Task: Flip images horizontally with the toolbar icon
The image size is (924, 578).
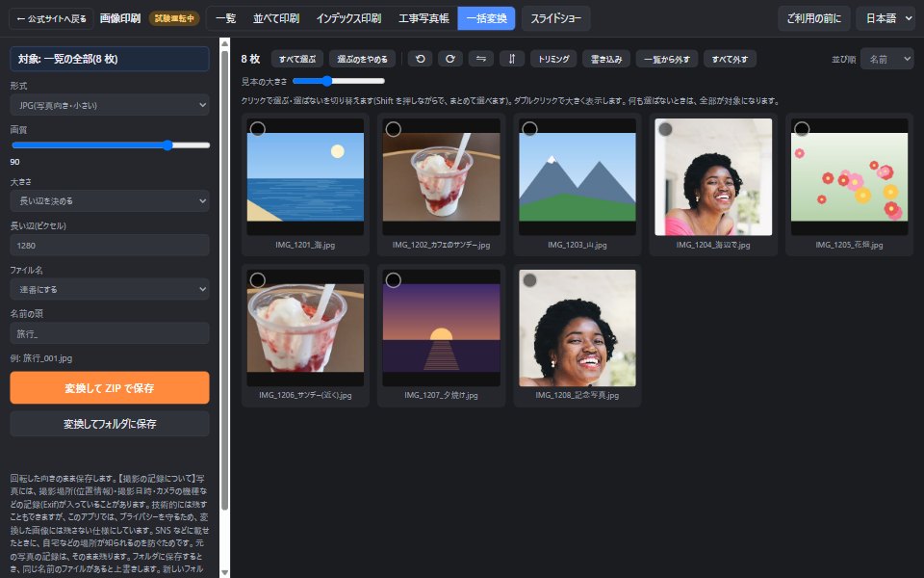Action: click(x=481, y=59)
